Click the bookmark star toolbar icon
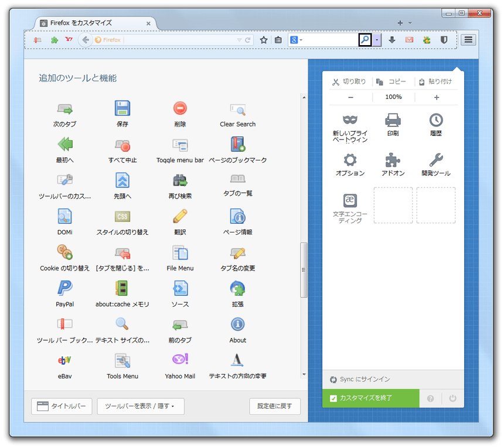The height and width of the screenshot is (448, 504). tap(264, 40)
